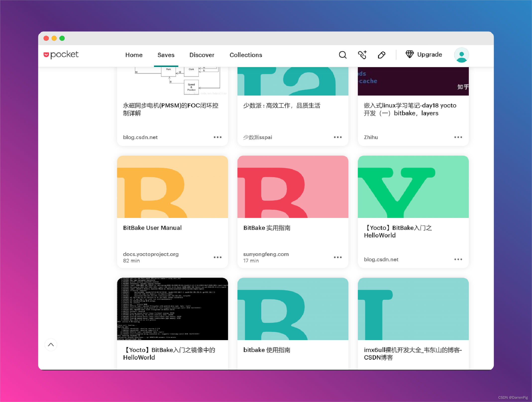Close the window with the red button

(x=46, y=38)
